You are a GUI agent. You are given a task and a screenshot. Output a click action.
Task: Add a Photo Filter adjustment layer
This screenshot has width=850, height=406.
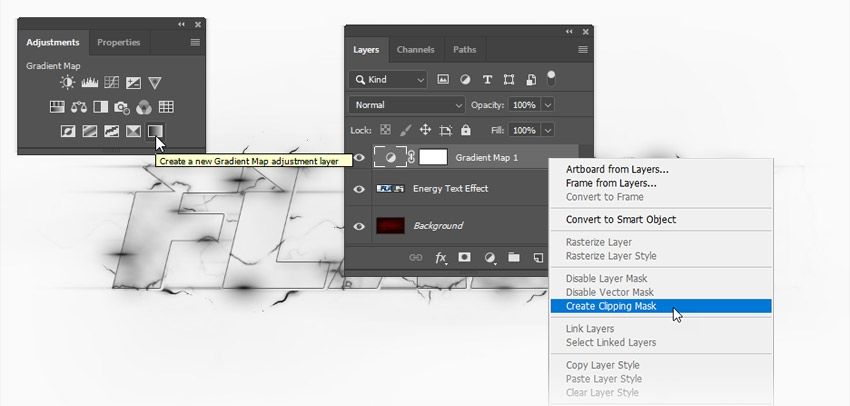click(122, 107)
